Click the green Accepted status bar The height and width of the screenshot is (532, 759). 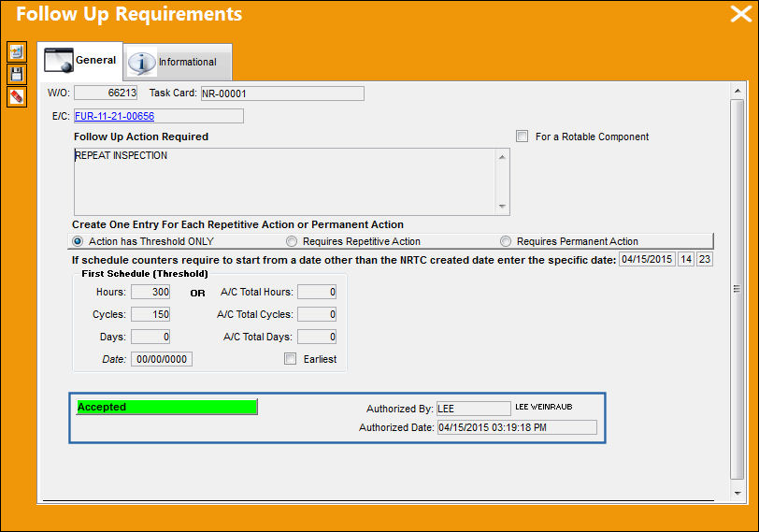(167, 407)
